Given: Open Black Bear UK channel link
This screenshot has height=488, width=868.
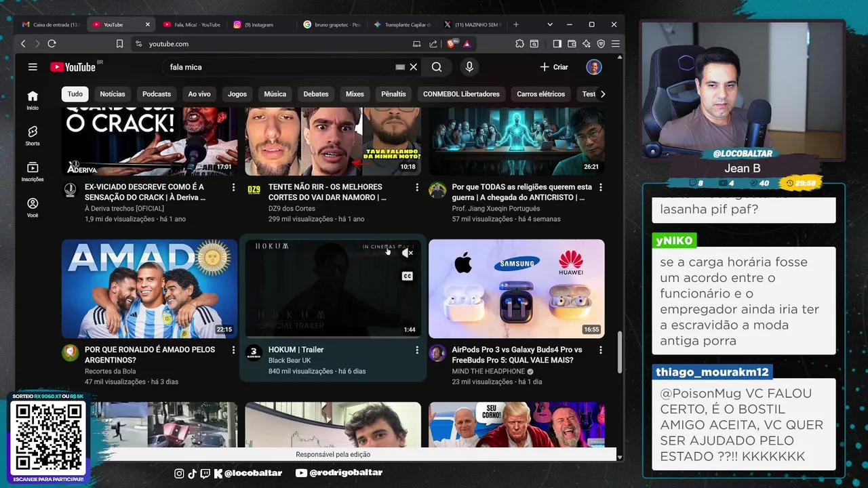Looking at the screenshot, I should click(x=290, y=361).
